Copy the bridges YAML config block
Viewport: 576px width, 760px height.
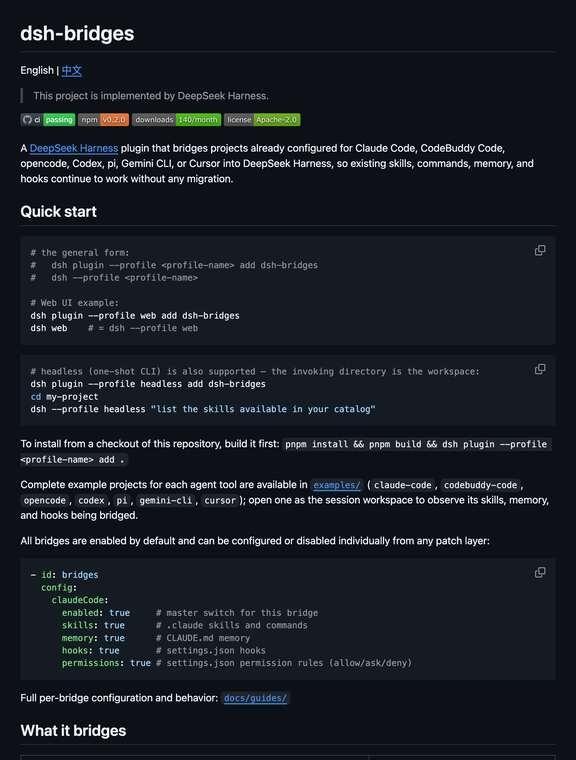[540, 572]
